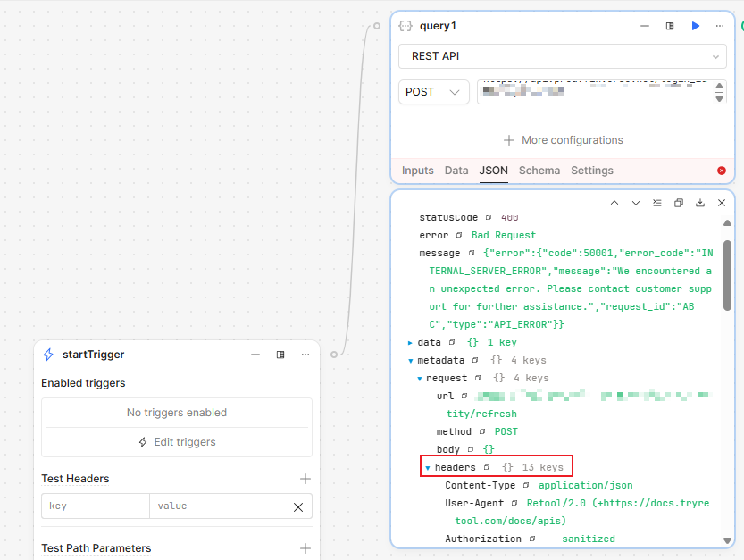Toggle side panel layout icon on query1
This screenshot has width=744, height=560.
tap(670, 26)
